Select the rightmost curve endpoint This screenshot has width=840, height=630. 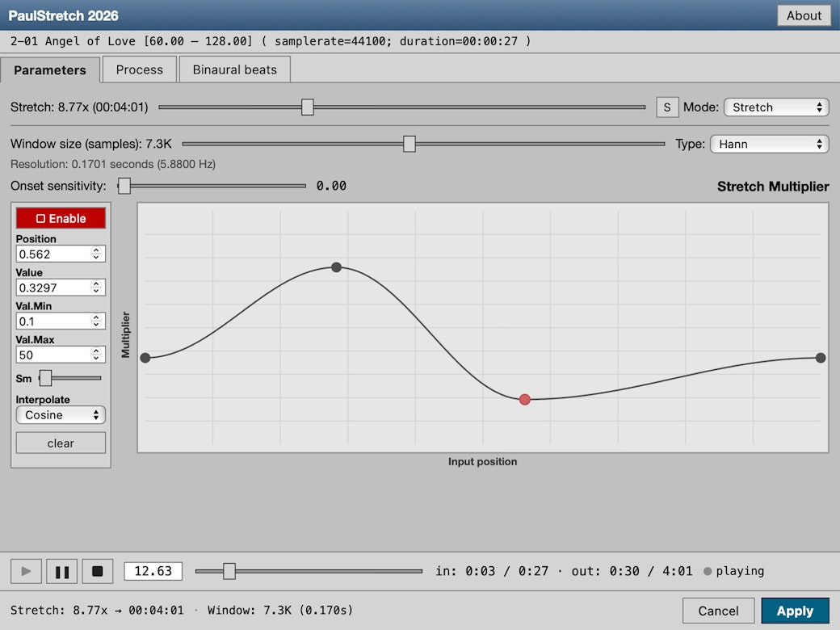click(x=821, y=358)
